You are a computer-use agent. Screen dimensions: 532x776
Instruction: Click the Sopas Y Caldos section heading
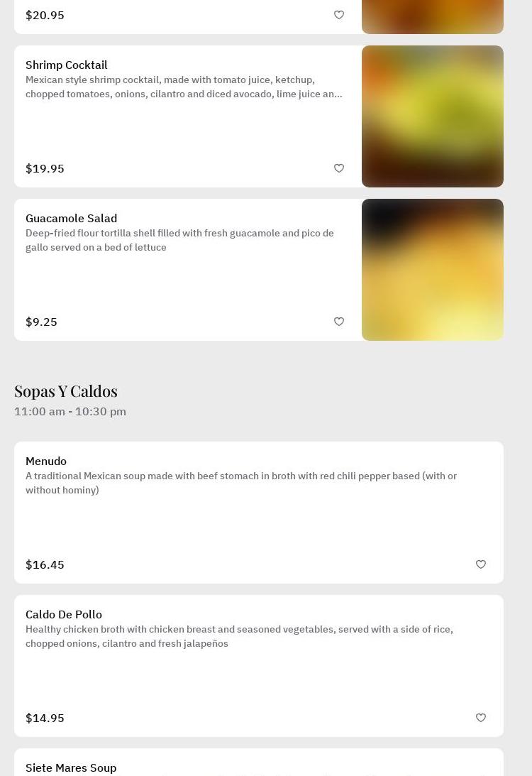(66, 391)
